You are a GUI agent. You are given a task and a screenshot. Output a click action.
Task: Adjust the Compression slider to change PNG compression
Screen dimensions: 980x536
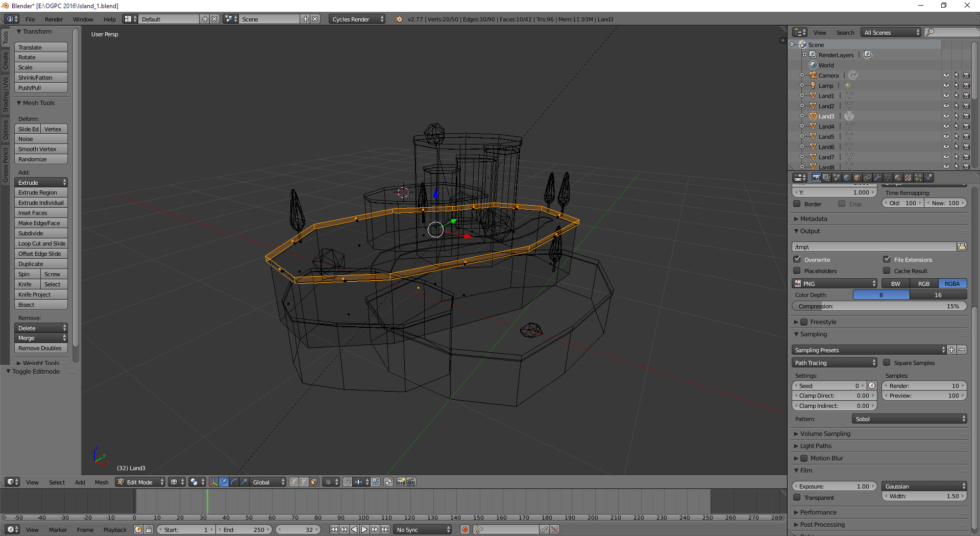click(x=879, y=306)
